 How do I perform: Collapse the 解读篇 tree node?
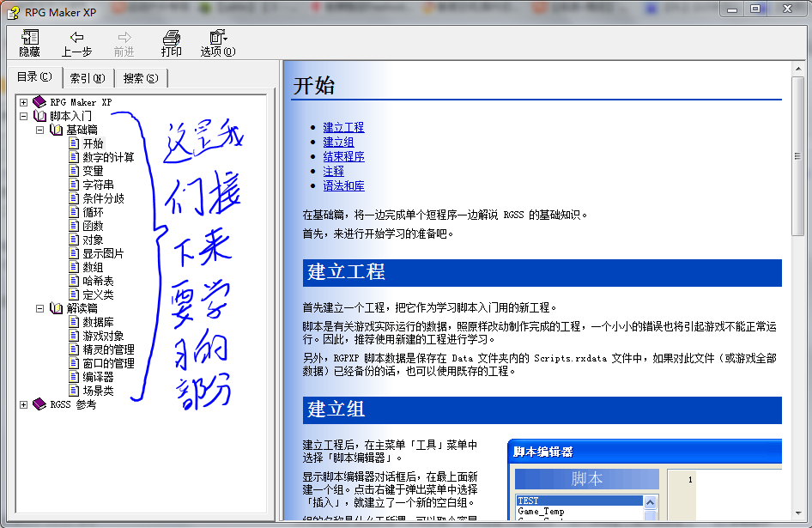pos(39,308)
